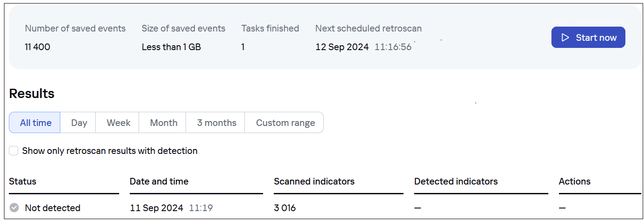Switch to the Day filter tab
This screenshot has width=644, height=220.
[79, 123]
